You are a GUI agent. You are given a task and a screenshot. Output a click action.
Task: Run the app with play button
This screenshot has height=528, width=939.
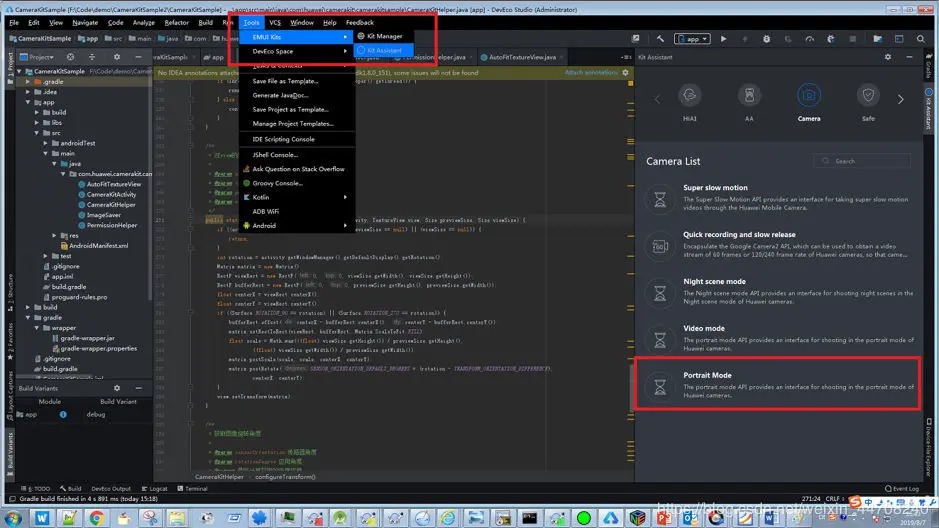(723, 39)
